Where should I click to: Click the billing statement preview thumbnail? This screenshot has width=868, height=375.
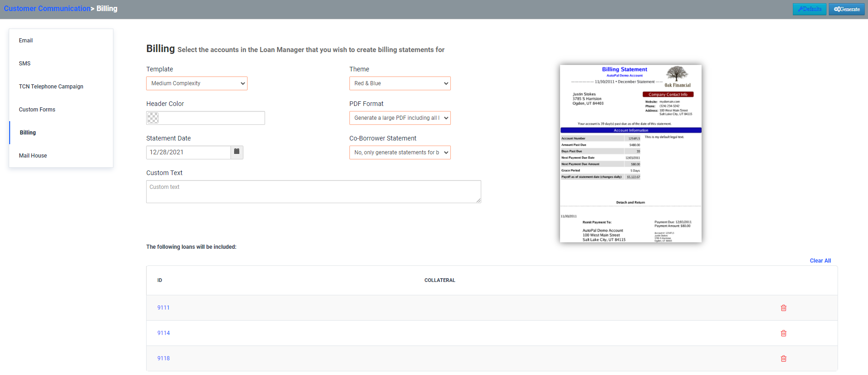pos(631,153)
